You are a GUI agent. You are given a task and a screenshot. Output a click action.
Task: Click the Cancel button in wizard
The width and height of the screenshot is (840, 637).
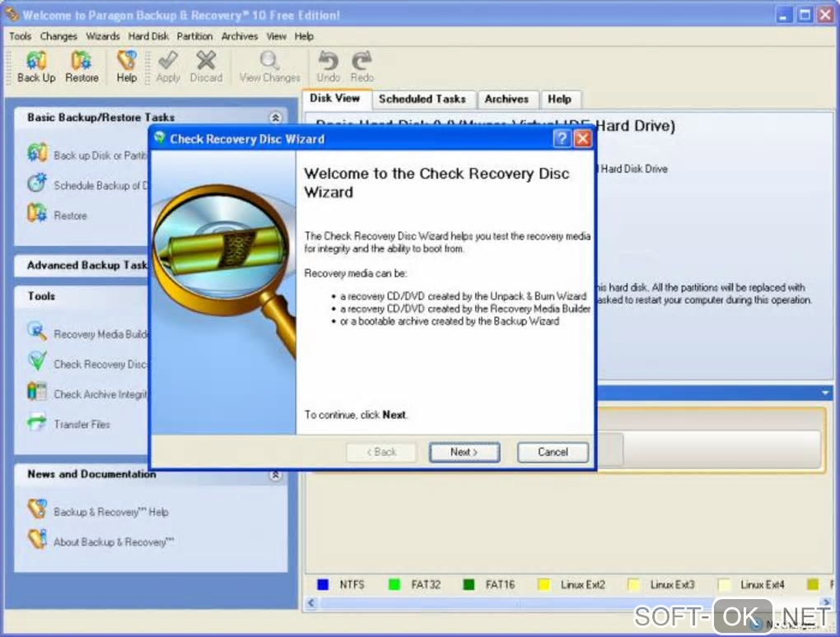click(x=553, y=452)
